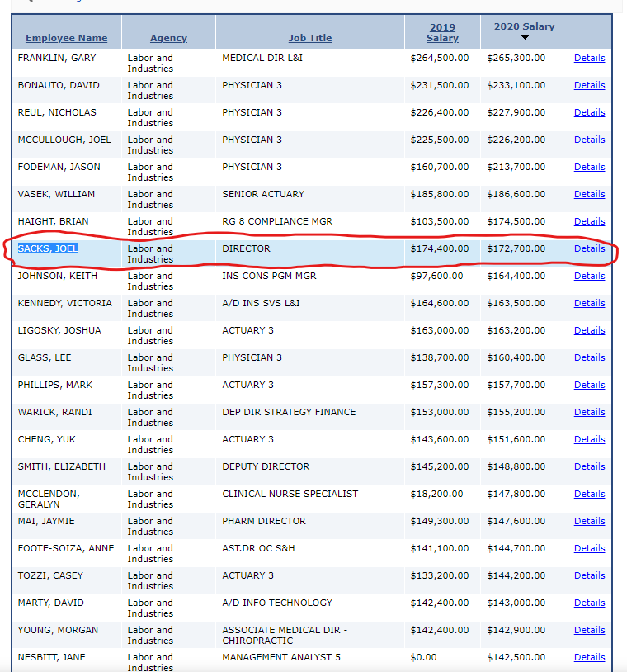Click job title SENIOR ACTUARY
This screenshot has width=627, height=672.
tap(263, 194)
